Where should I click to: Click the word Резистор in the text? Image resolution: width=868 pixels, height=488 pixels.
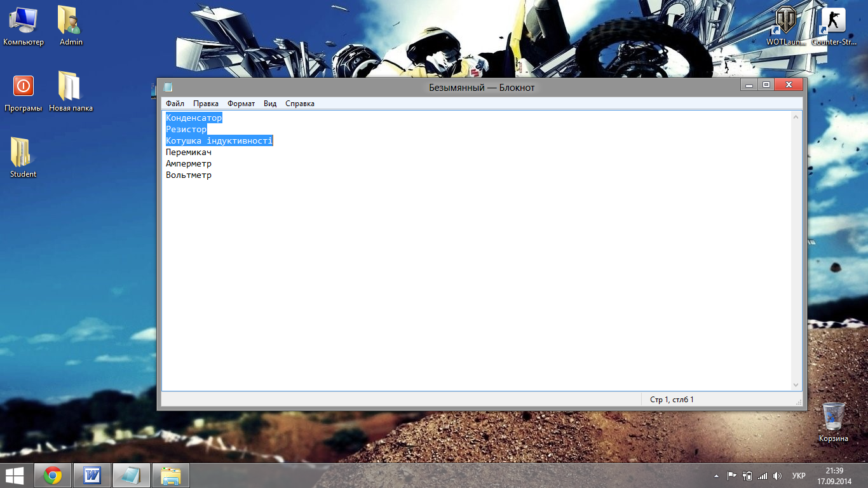[x=186, y=130]
